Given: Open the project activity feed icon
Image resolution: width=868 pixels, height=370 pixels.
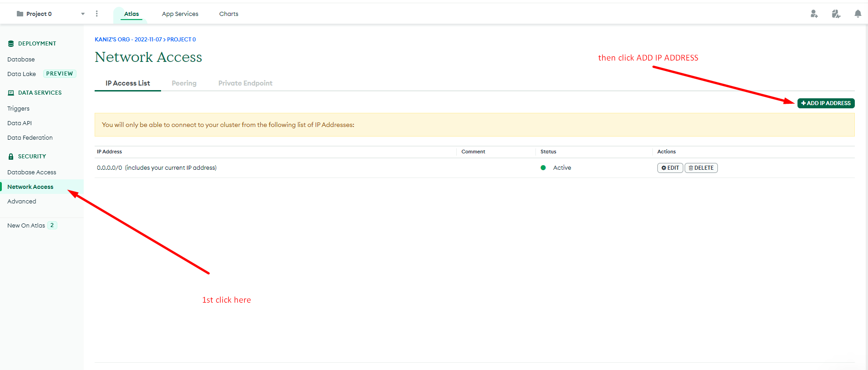Looking at the screenshot, I should [x=836, y=14].
